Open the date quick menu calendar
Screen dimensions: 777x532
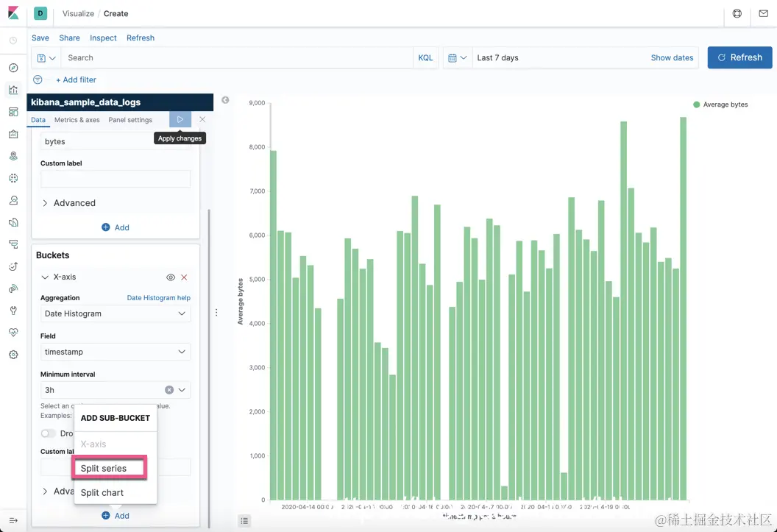[458, 58]
